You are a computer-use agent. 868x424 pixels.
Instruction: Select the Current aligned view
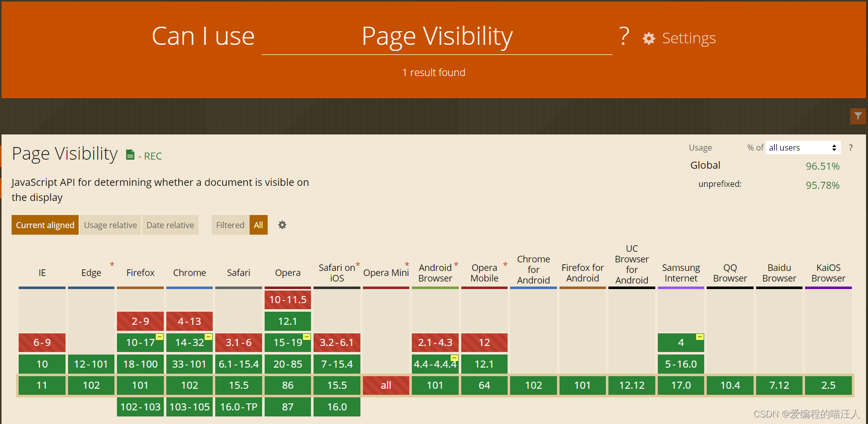tap(45, 225)
